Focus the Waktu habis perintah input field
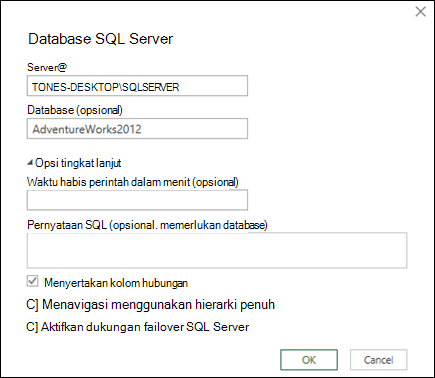The width and height of the screenshot is (435, 378). pos(137,200)
